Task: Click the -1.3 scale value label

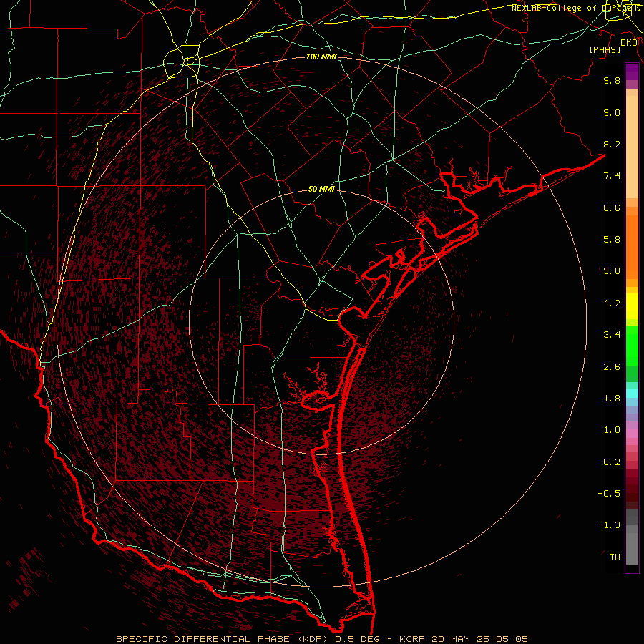Action: point(609,525)
